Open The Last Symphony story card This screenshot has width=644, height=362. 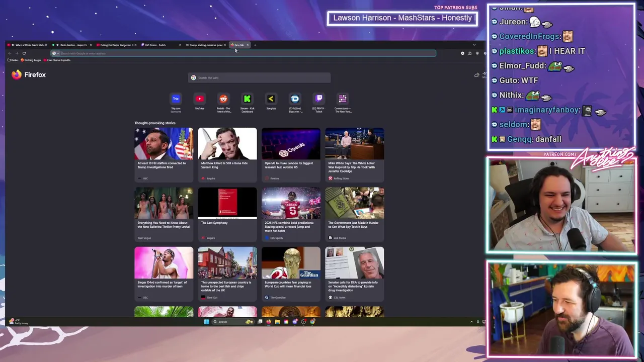coord(227,215)
